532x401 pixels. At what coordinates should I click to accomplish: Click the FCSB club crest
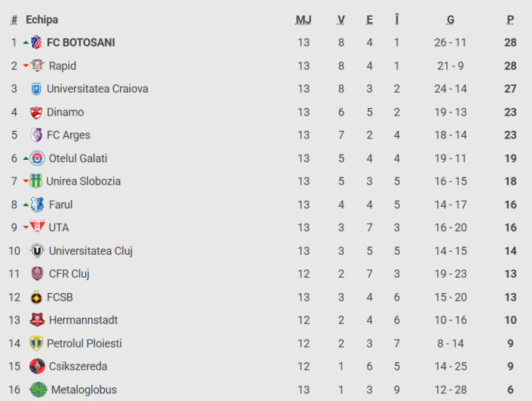(36, 298)
